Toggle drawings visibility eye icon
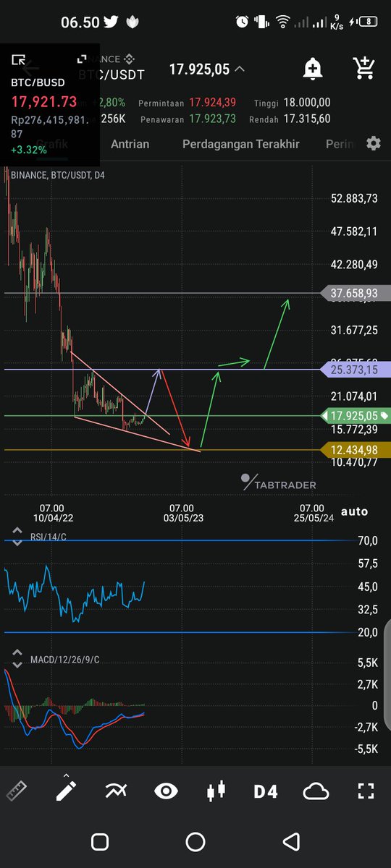 point(166,791)
